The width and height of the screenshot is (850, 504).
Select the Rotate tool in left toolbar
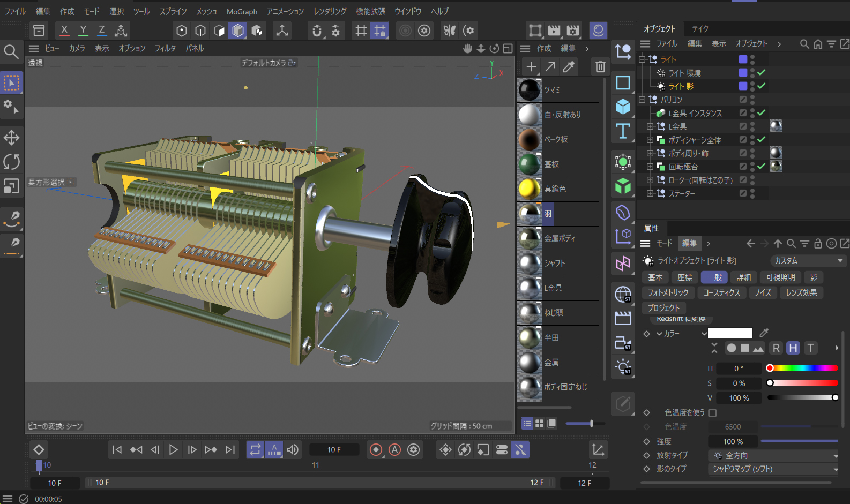click(11, 162)
